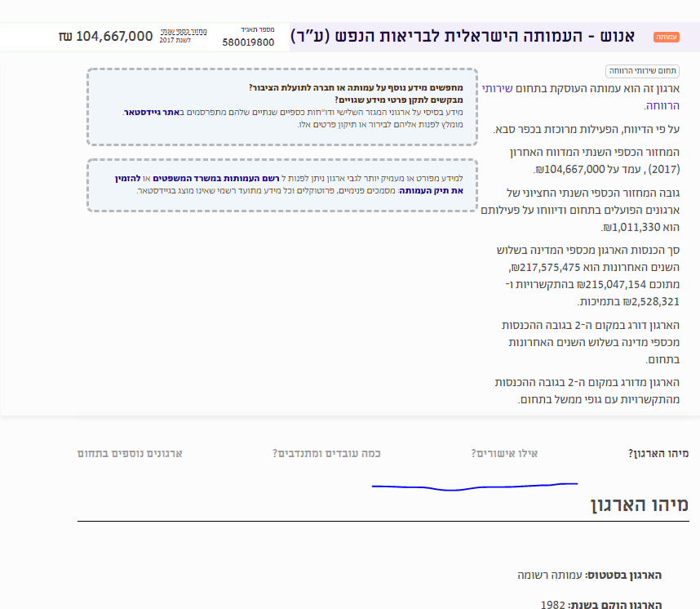Screen dimensions: 700x609
Task: Click the הארגון בסטטוס: עמותה רשומה line
Action: 589,575
